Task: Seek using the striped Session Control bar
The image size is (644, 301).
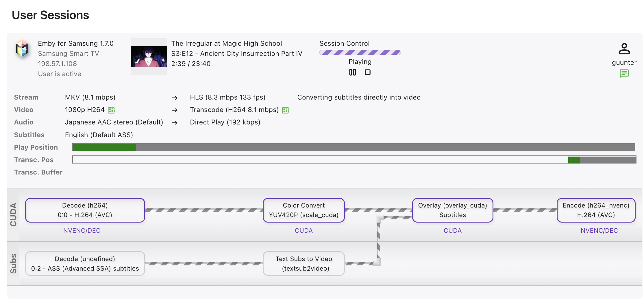Action: pyautogui.click(x=360, y=52)
